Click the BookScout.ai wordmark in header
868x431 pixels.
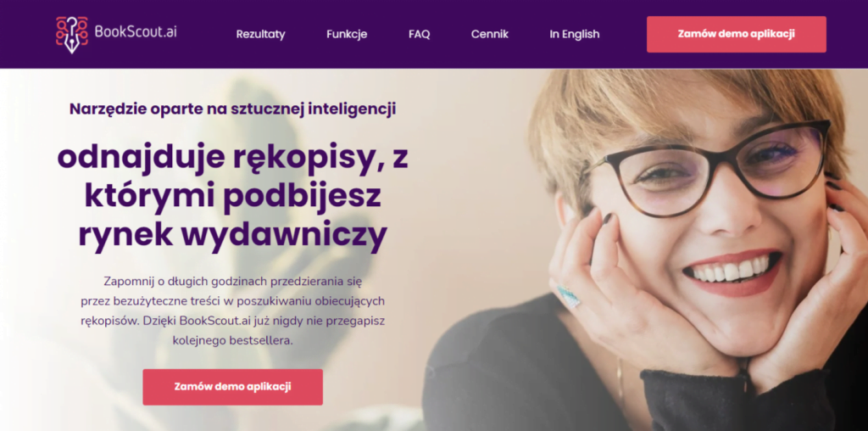[136, 31]
